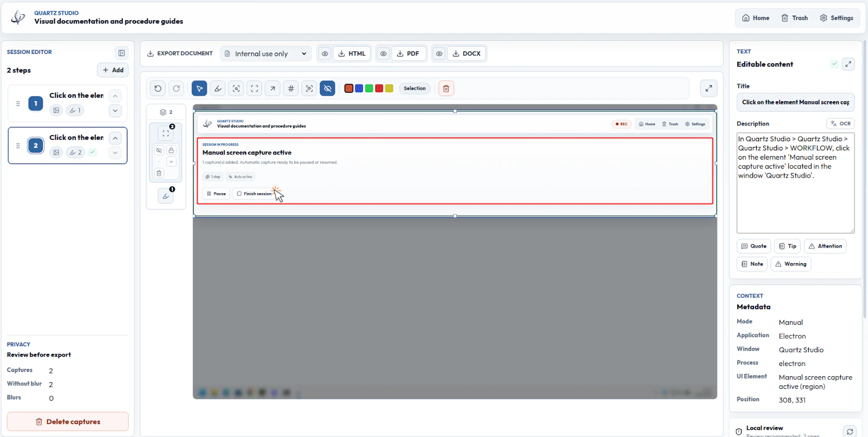868x437 pixels.
Task: Edit the Description text area
Action: point(795,183)
